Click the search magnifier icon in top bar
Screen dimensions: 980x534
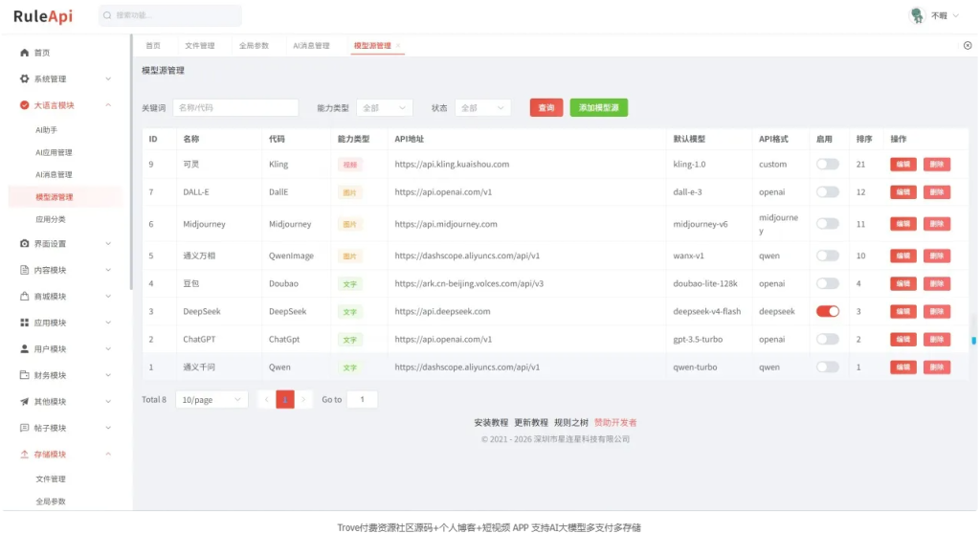107,15
